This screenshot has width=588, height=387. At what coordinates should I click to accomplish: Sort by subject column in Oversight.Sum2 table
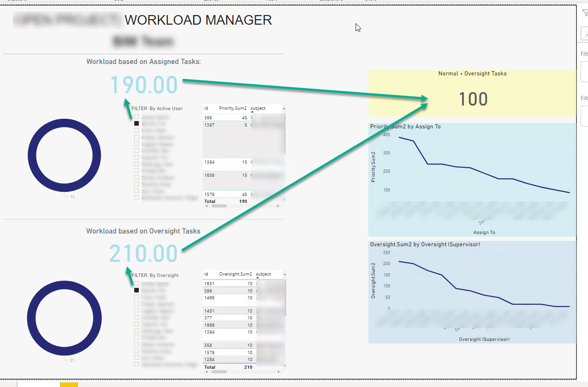(263, 274)
